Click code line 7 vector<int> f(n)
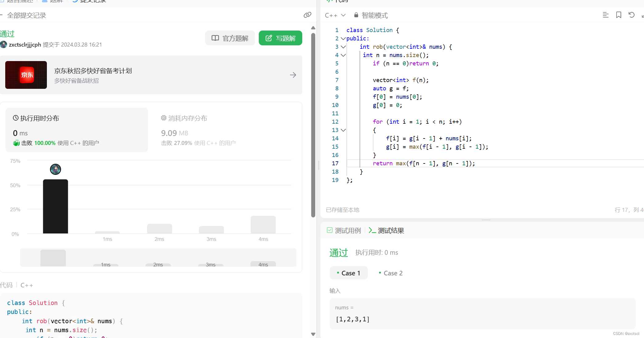Screen dimensions: 644x338 pyautogui.click(x=401, y=80)
